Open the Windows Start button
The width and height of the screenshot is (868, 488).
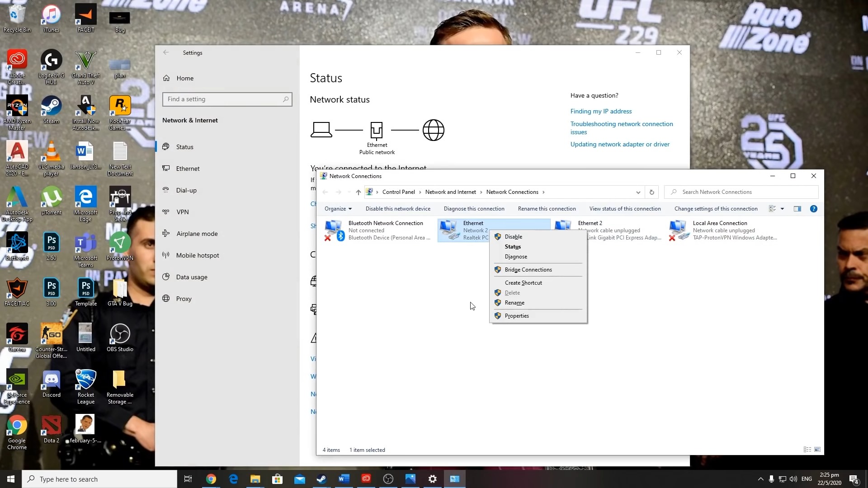(x=11, y=479)
